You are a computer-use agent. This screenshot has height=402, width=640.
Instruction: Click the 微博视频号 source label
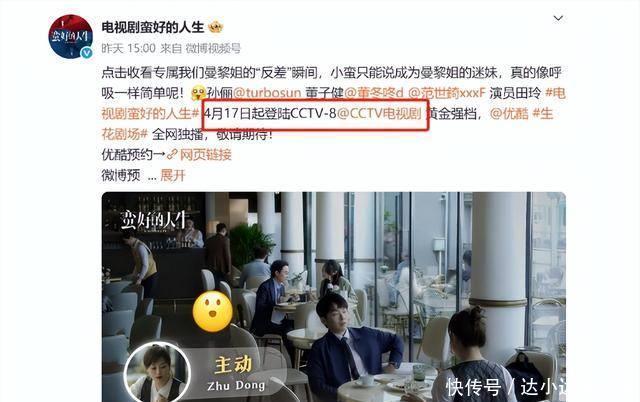point(213,49)
